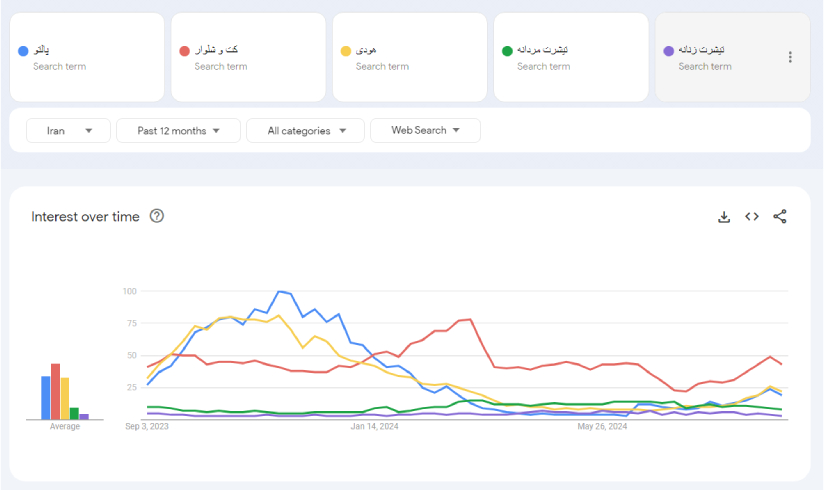This screenshot has height=490, width=824.
Task: Click the red line peak near 78
Action: coord(470,319)
